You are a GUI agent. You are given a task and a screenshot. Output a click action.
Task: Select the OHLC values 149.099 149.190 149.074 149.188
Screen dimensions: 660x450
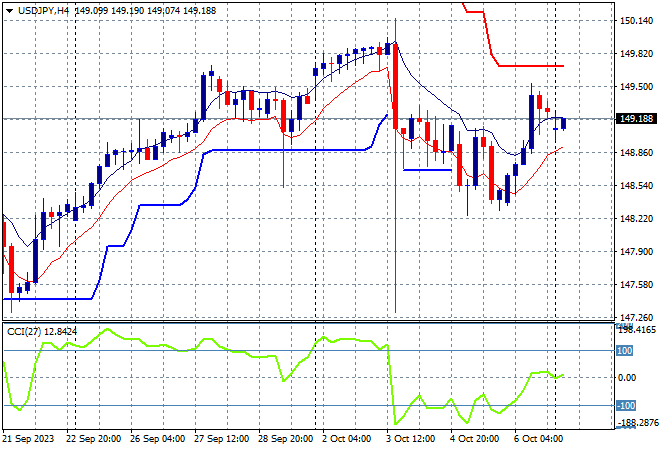(x=145, y=11)
